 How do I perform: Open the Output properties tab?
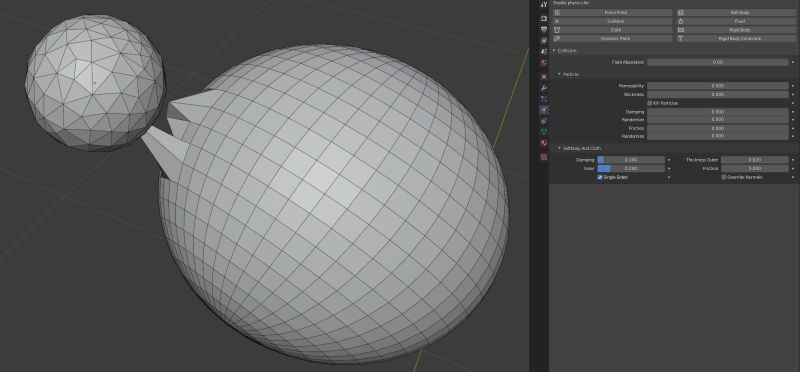[x=544, y=29]
